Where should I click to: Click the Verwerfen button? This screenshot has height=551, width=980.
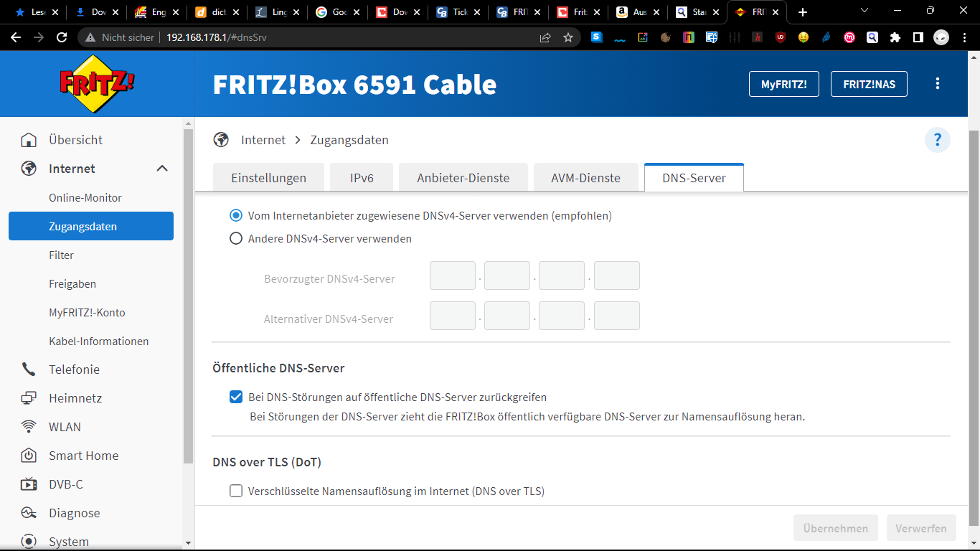(921, 528)
